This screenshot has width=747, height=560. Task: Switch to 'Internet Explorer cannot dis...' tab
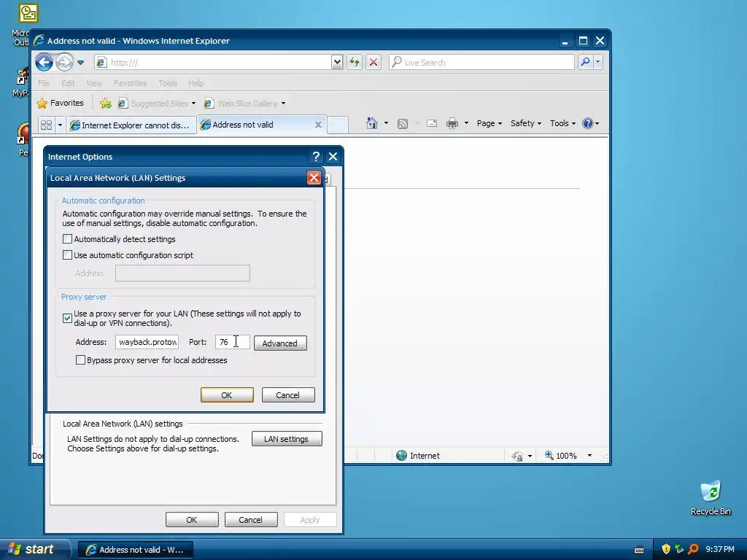(131, 125)
